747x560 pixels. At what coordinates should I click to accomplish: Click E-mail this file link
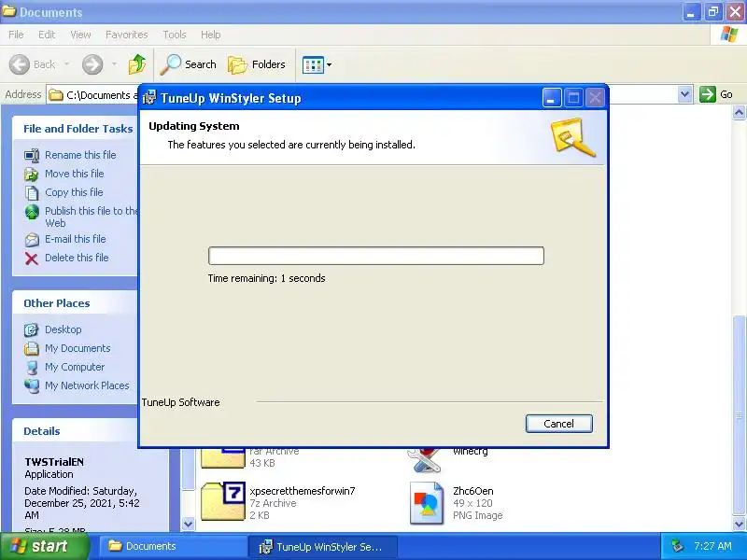click(x=76, y=239)
